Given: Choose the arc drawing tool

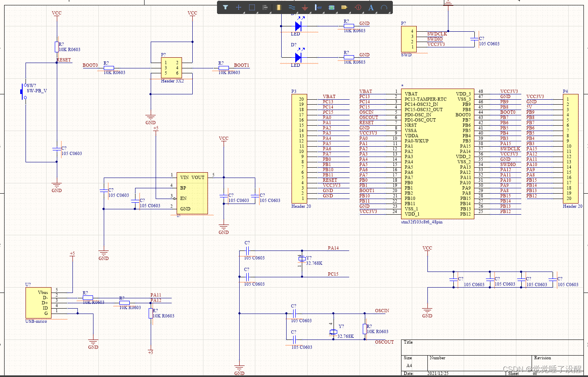Looking at the screenshot, I should tap(384, 7).
